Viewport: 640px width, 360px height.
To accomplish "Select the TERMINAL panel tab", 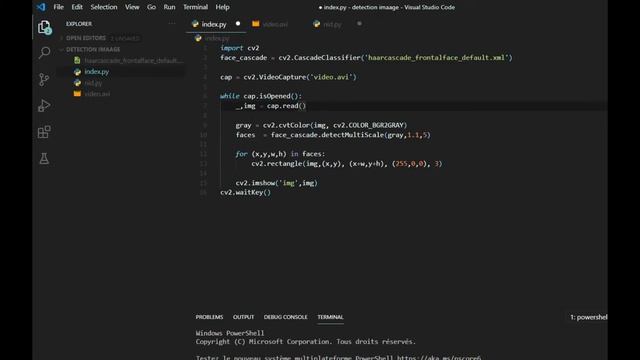I will point(330,317).
